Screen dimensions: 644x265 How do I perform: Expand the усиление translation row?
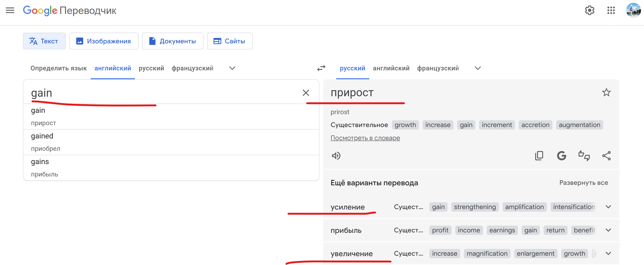608,207
